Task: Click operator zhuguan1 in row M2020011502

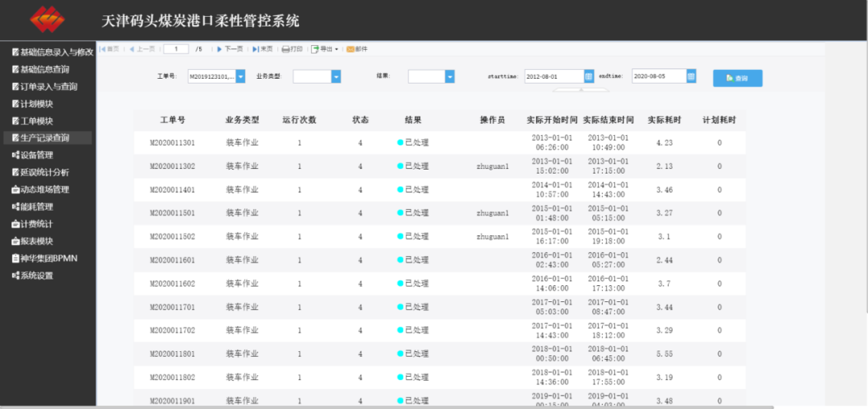Action: pos(492,236)
